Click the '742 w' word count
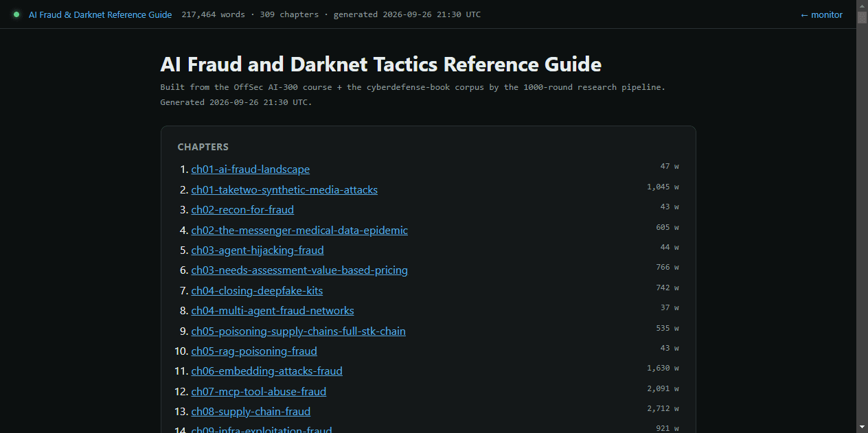The width and height of the screenshot is (868, 433). [667, 288]
